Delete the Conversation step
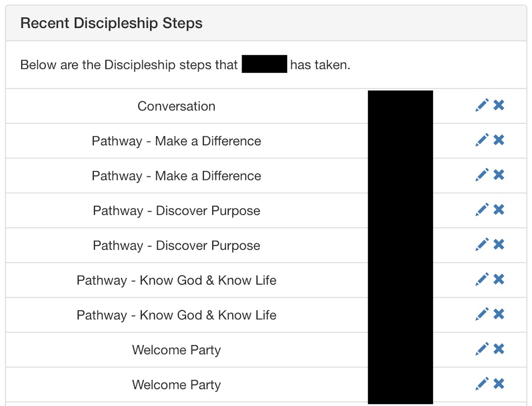Image resolution: width=532 pixels, height=406 pixels. click(499, 105)
